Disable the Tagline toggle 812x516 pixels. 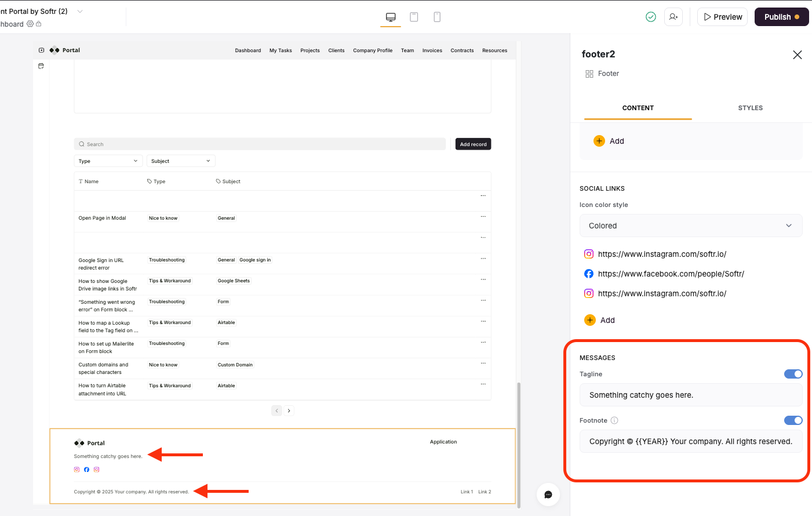pos(793,374)
